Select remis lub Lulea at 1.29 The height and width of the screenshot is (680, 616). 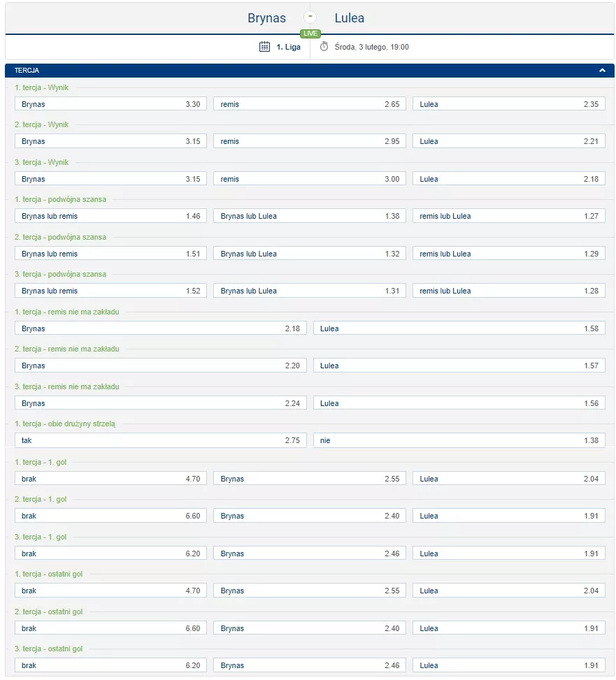(509, 254)
